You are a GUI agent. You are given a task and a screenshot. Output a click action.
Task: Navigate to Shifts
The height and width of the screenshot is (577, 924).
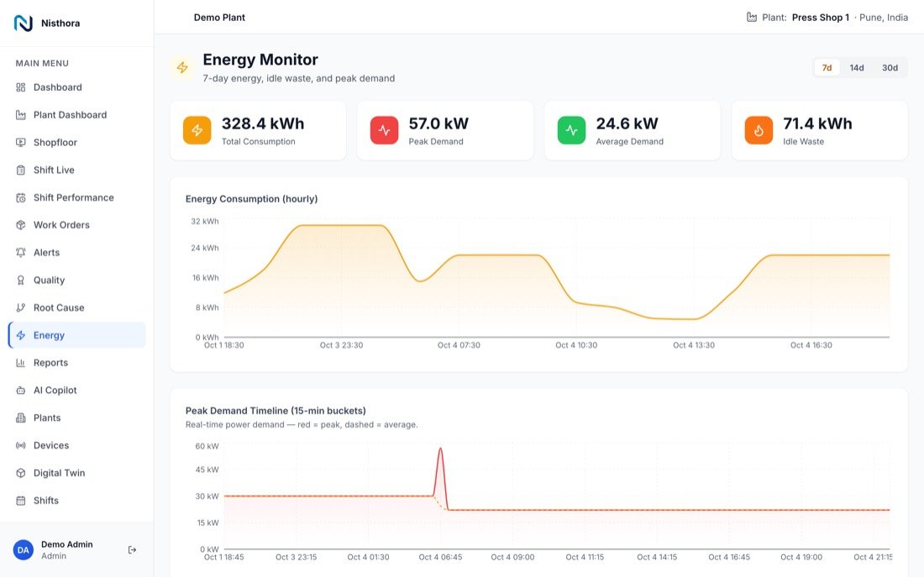pyautogui.click(x=77, y=501)
